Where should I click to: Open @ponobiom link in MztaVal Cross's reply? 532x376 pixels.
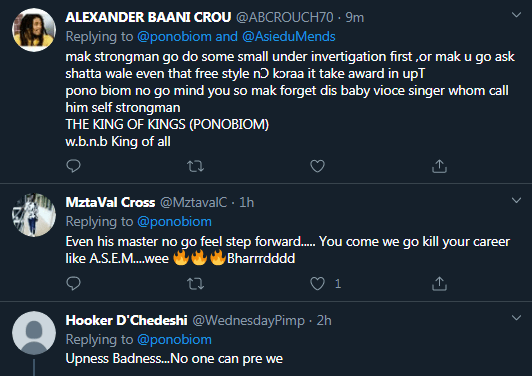(174, 222)
